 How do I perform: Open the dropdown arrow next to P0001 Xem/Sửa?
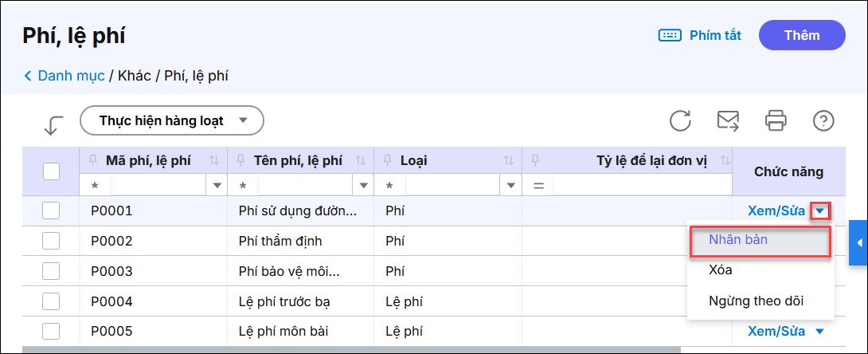(x=821, y=211)
